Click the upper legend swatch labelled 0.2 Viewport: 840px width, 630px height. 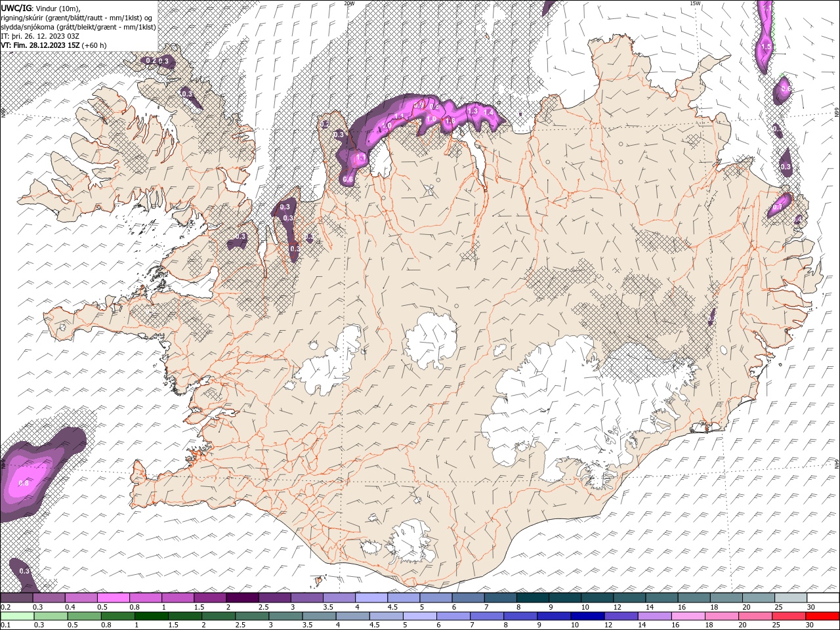pos(16,598)
